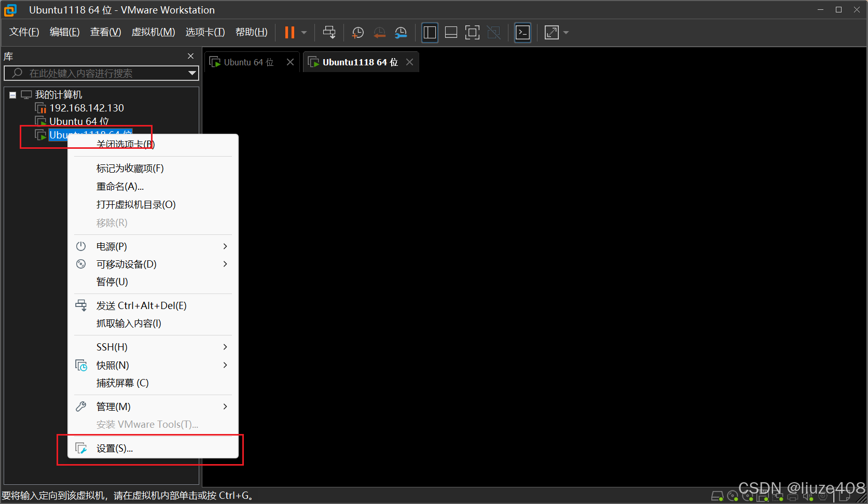This screenshot has width=868, height=504.
Task: Expand the 电源(P) submenu arrow
Action: click(x=225, y=246)
